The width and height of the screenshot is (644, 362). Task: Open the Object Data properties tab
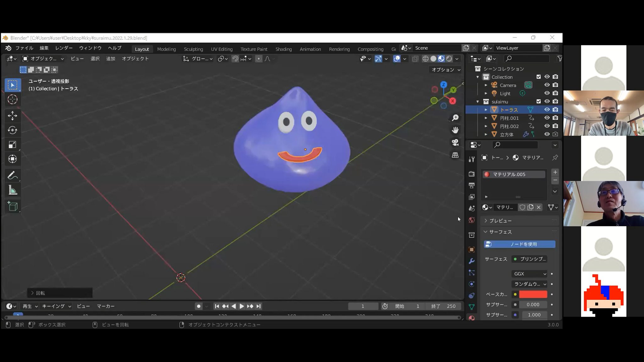471,307
